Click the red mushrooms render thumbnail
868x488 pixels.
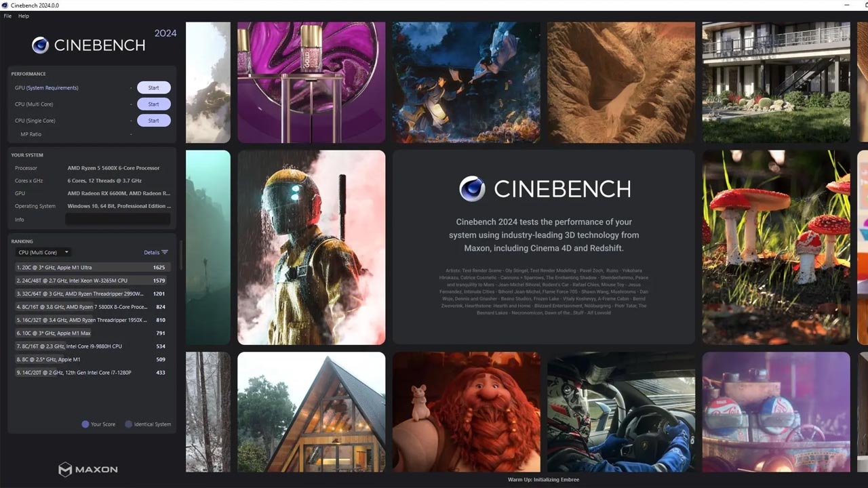[776, 247]
